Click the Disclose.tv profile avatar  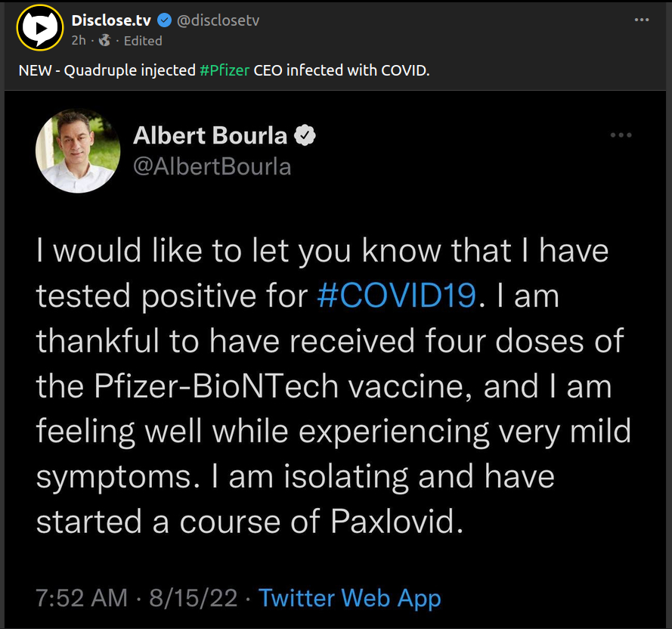coord(39,29)
